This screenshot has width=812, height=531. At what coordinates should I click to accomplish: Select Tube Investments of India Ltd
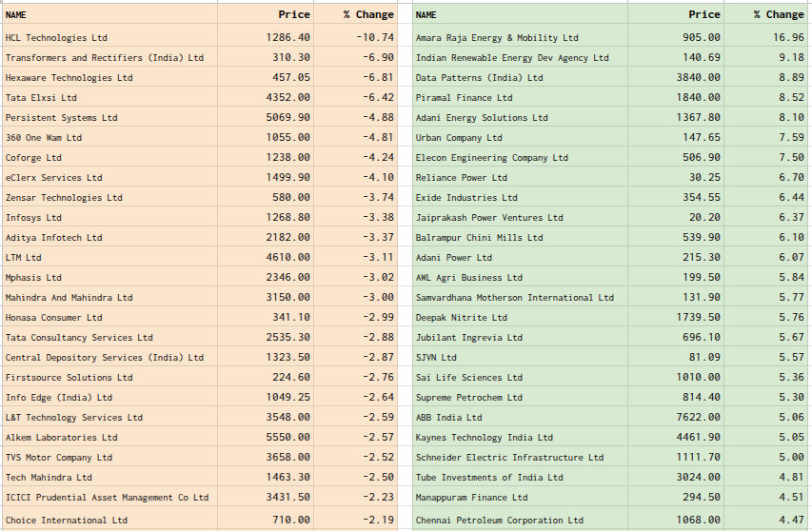(x=520, y=477)
